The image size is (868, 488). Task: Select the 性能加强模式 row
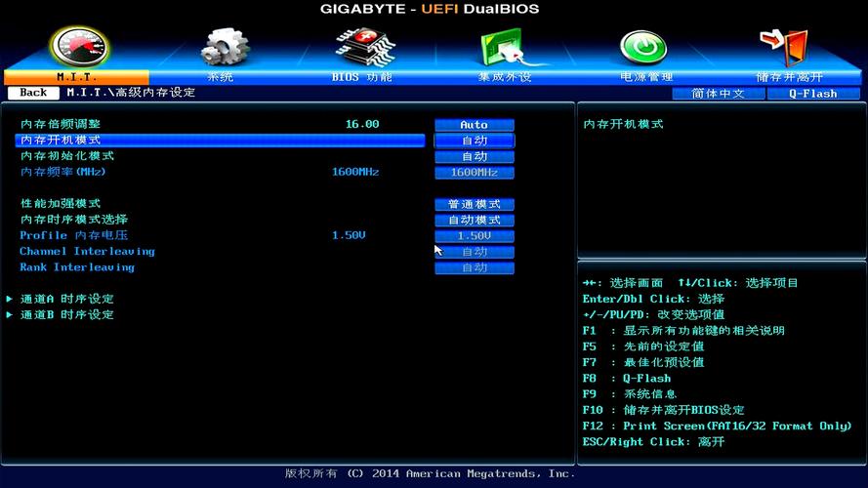(220, 204)
